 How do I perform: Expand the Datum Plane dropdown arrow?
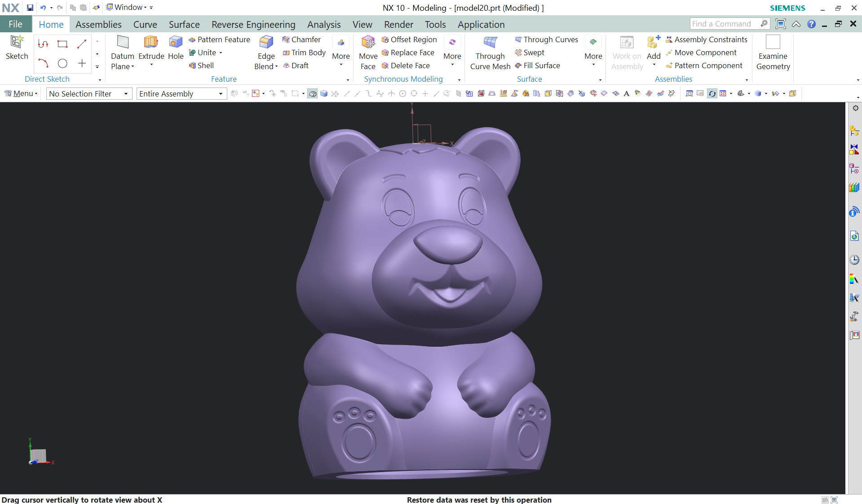point(133,67)
